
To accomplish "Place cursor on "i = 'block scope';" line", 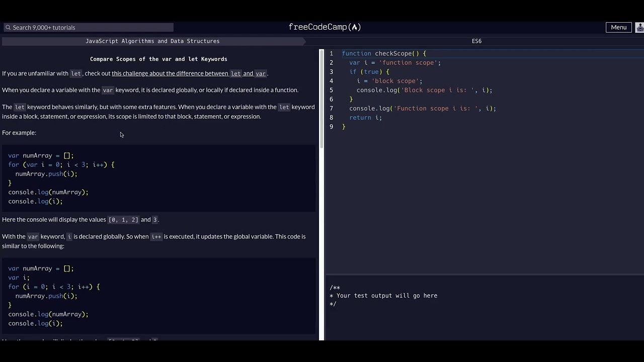I will pyautogui.click(x=389, y=81).
